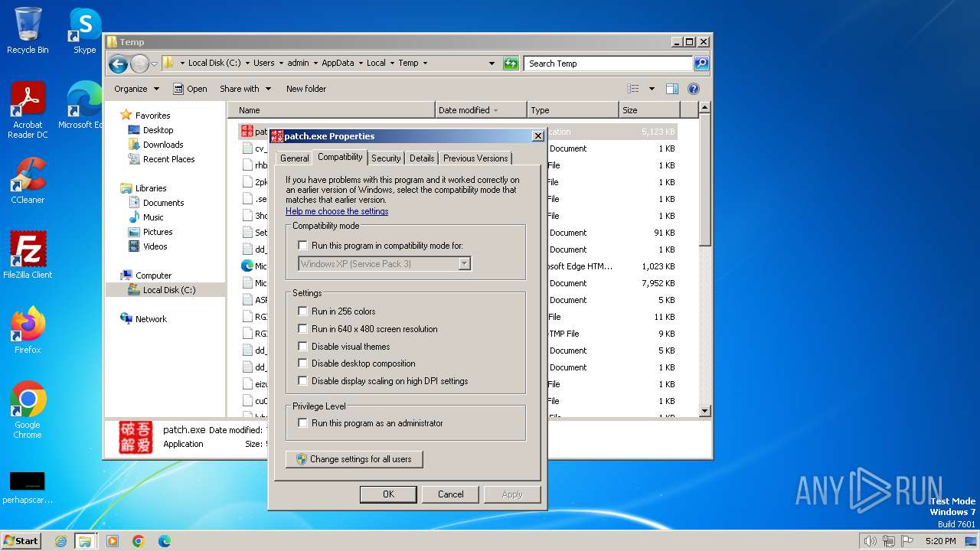Click the Explorer Back arrow button

118,64
